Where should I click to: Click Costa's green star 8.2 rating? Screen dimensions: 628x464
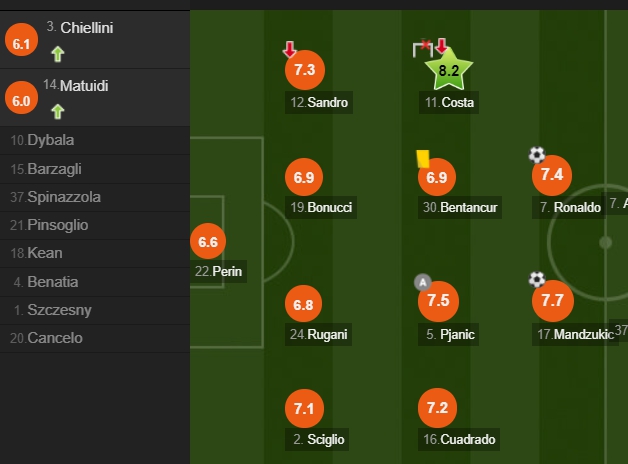[x=449, y=69]
